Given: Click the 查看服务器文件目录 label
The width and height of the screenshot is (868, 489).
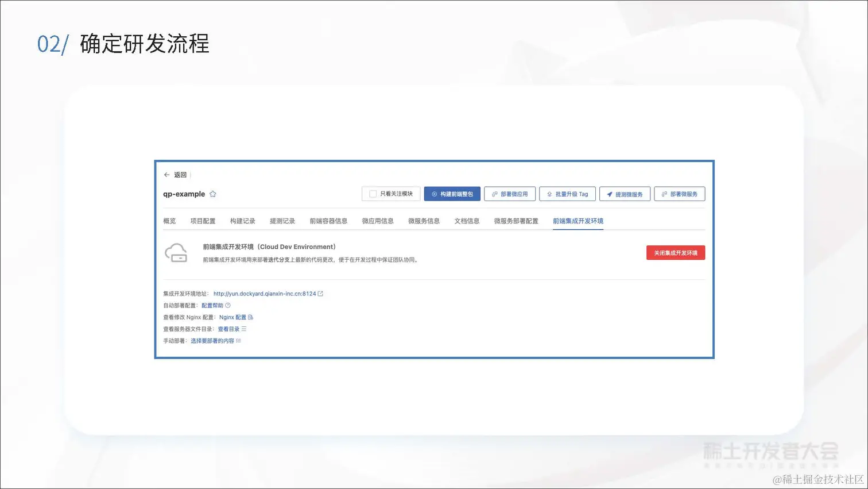Looking at the screenshot, I should (x=188, y=329).
